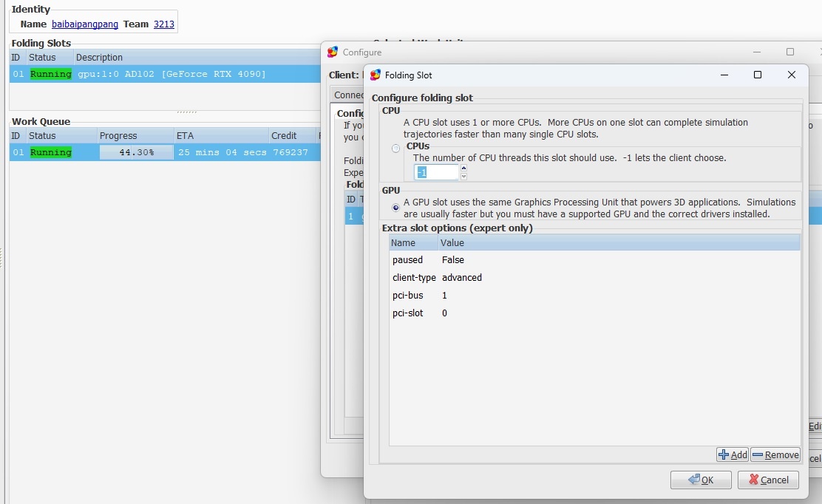The image size is (822, 504).
Task: Click the Value column header in extra options
Action: [619, 242]
